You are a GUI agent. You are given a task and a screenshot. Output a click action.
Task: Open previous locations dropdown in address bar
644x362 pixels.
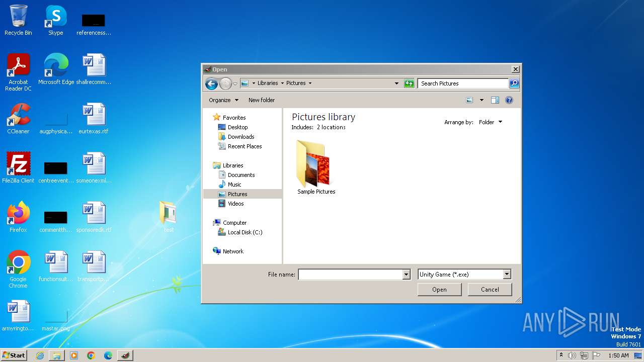pos(396,83)
